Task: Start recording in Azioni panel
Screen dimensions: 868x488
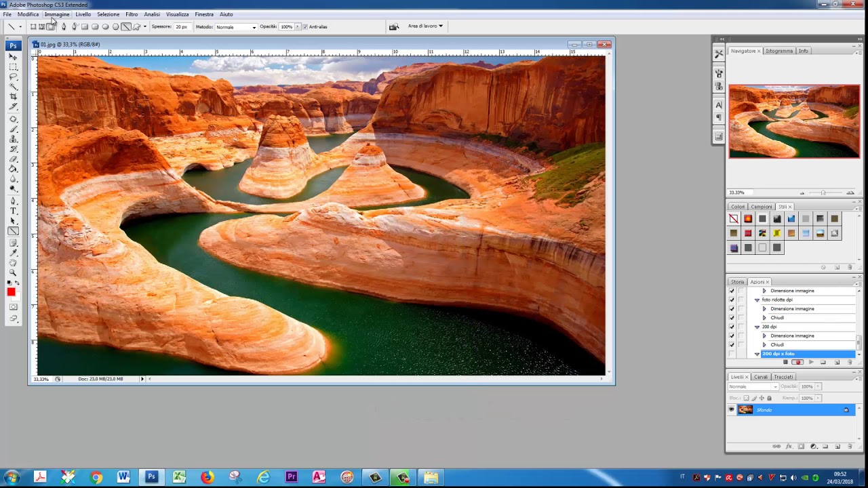Action: pyautogui.click(x=798, y=362)
